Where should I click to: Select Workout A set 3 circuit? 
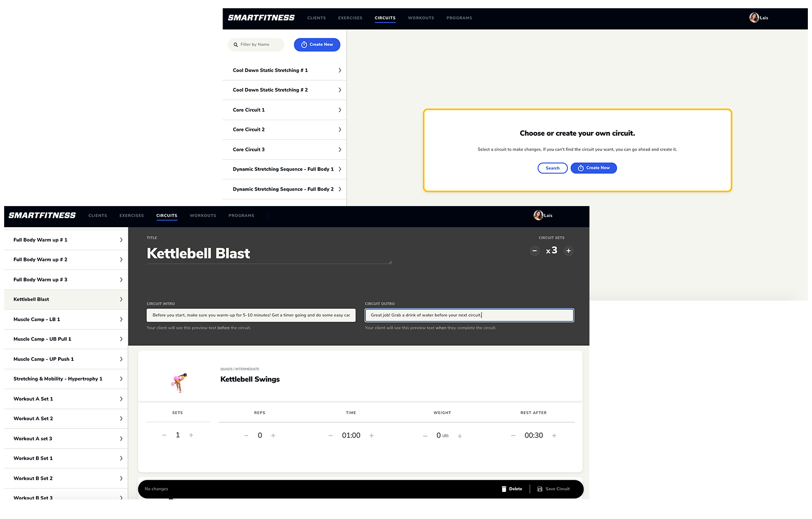click(x=66, y=439)
